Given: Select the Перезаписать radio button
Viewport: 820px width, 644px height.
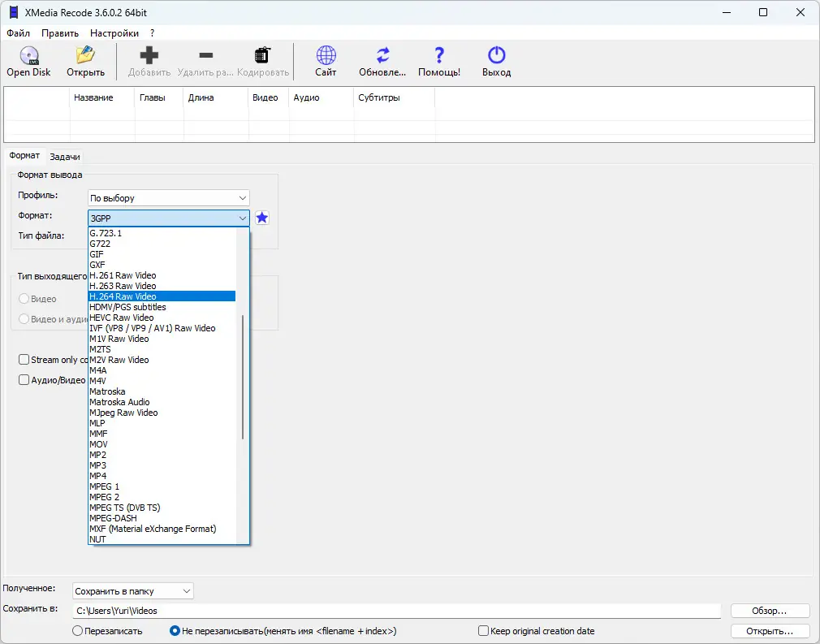Looking at the screenshot, I should coord(77,631).
